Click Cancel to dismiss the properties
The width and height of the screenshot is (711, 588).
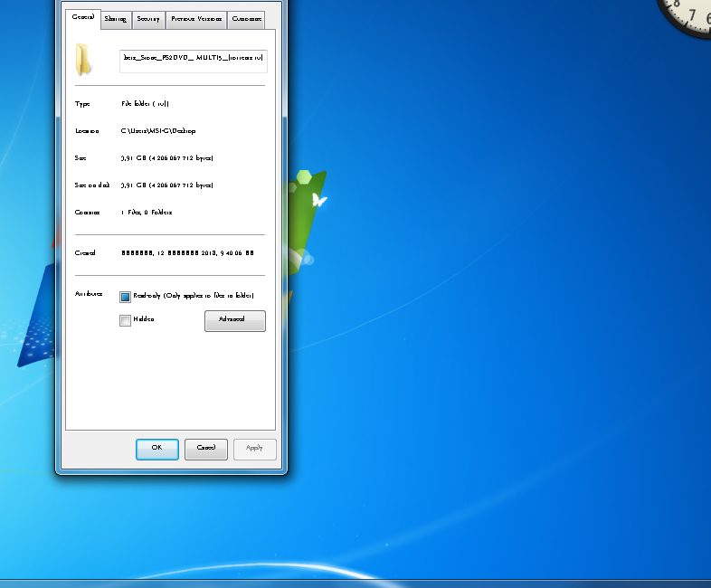[205, 449]
